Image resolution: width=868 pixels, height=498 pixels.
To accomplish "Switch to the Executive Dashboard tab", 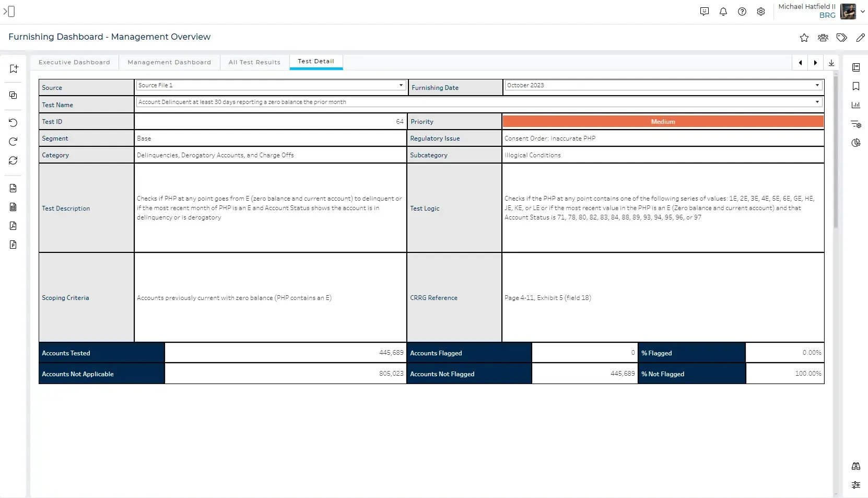I will (x=74, y=62).
